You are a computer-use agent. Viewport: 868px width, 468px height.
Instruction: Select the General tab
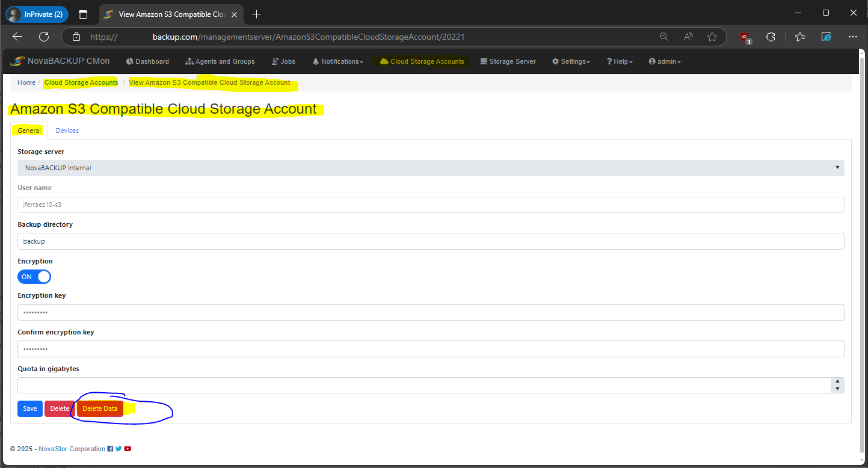pyautogui.click(x=29, y=131)
